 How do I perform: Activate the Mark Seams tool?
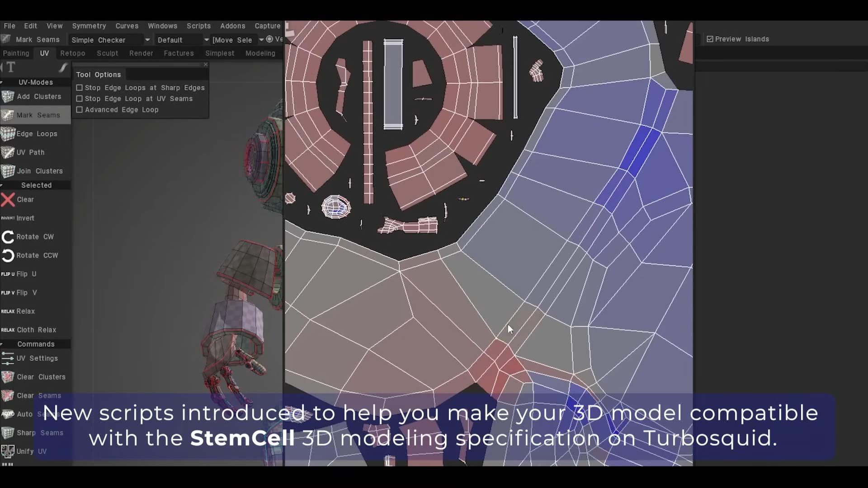click(x=38, y=115)
